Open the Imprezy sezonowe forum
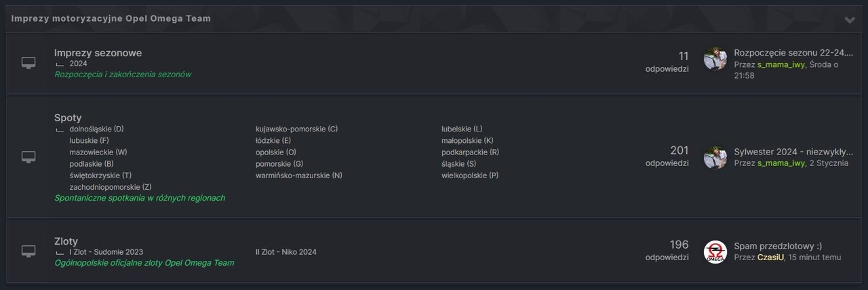 pyautogui.click(x=98, y=53)
